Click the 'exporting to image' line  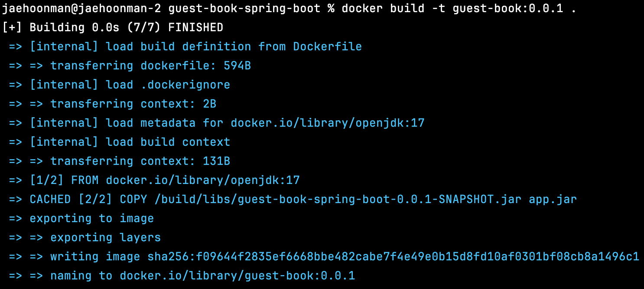[x=81, y=218]
